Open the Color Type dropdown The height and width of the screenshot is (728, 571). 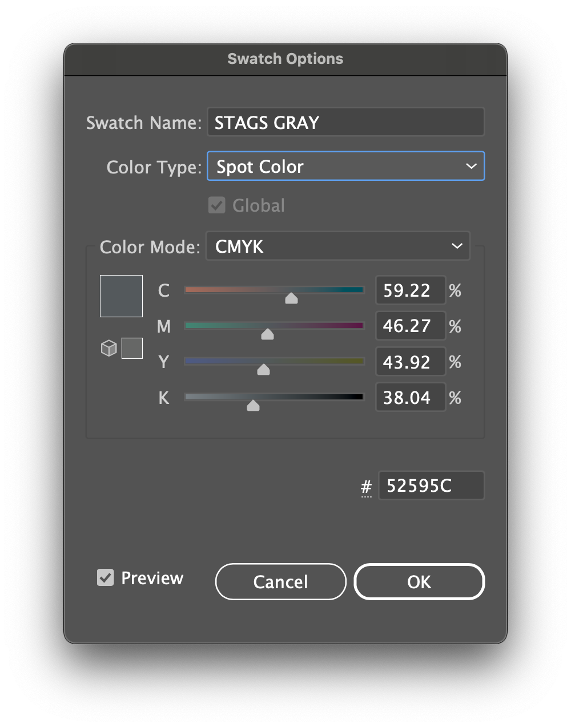(345, 166)
